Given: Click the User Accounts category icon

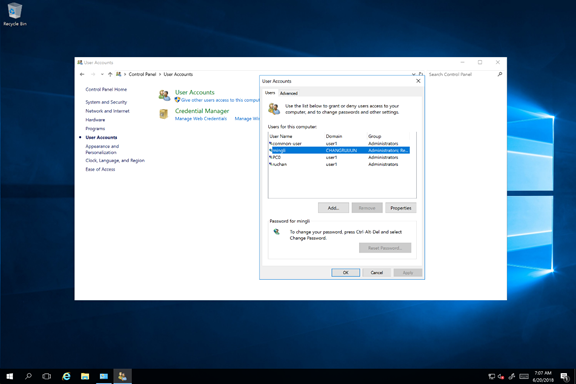Looking at the screenshot, I should (164, 95).
